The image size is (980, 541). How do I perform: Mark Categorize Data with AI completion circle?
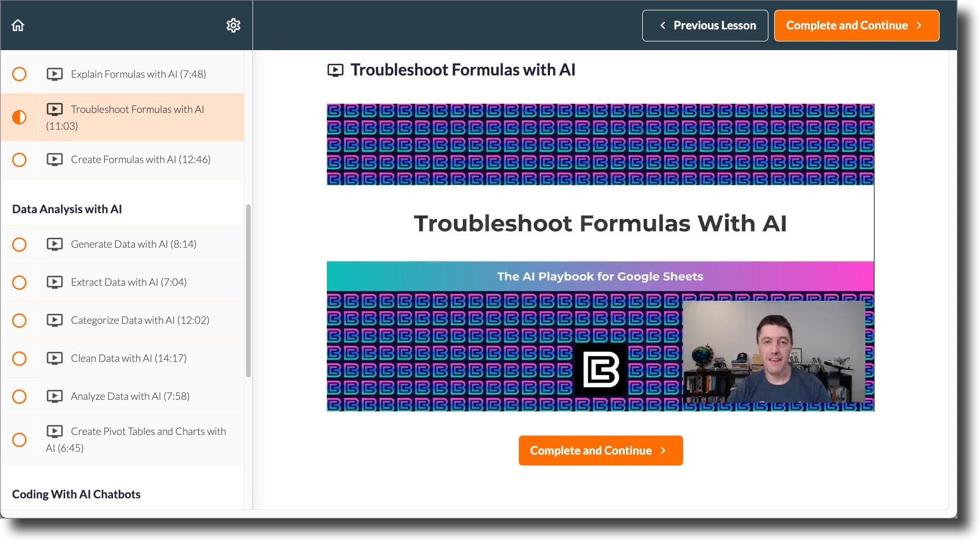(20, 321)
